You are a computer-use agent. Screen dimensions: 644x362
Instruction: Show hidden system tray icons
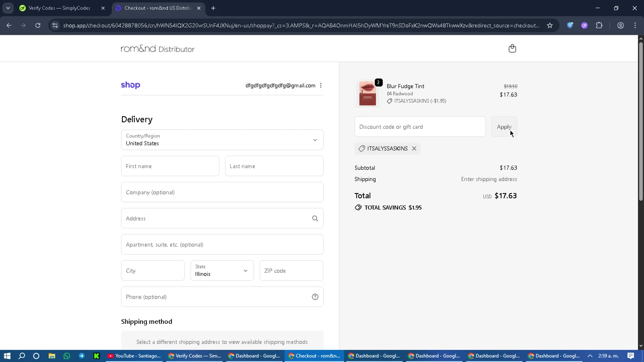click(590, 356)
